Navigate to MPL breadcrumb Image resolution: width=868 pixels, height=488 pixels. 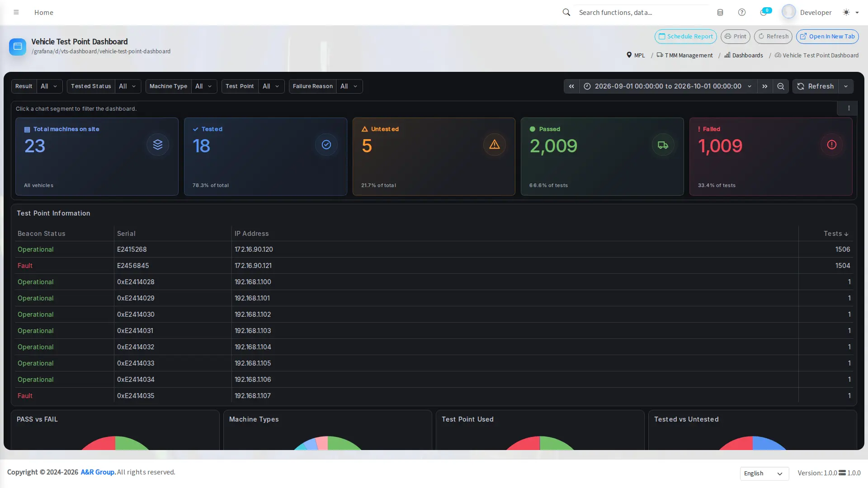pos(636,55)
